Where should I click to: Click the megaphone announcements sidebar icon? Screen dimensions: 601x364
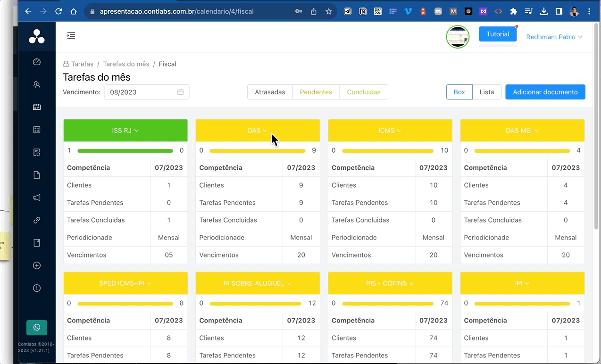(x=37, y=198)
